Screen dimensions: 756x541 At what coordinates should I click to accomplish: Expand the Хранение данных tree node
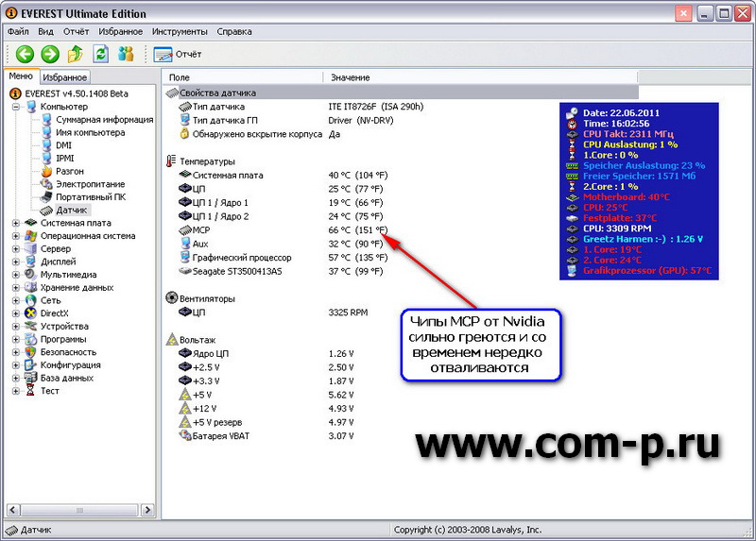tap(16, 288)
